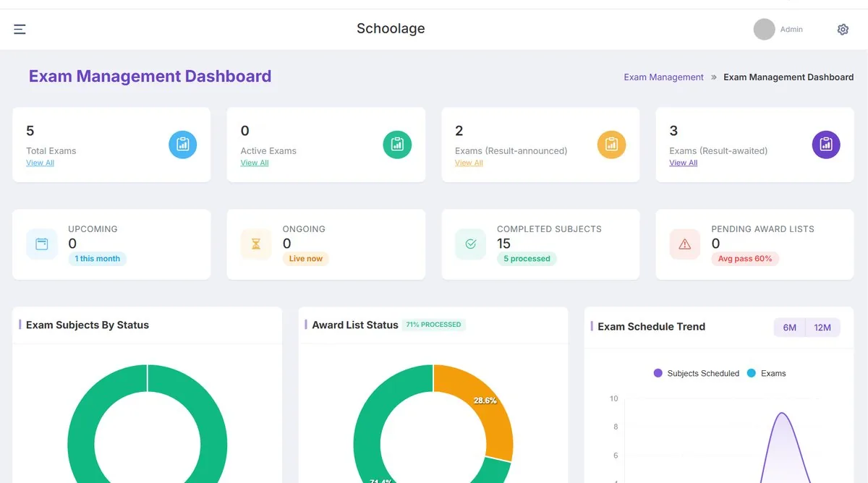
Task: Open View All under Exams (Result-awaited)
Action: point(684,163)
